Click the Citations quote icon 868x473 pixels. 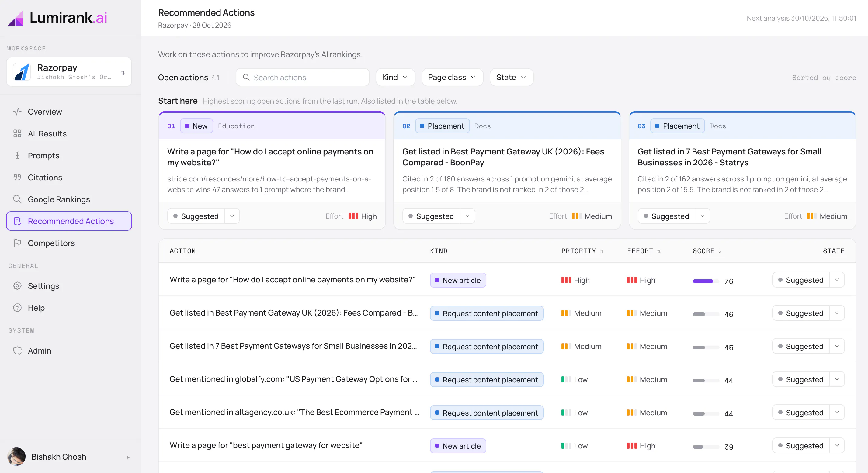coord(17,177)
